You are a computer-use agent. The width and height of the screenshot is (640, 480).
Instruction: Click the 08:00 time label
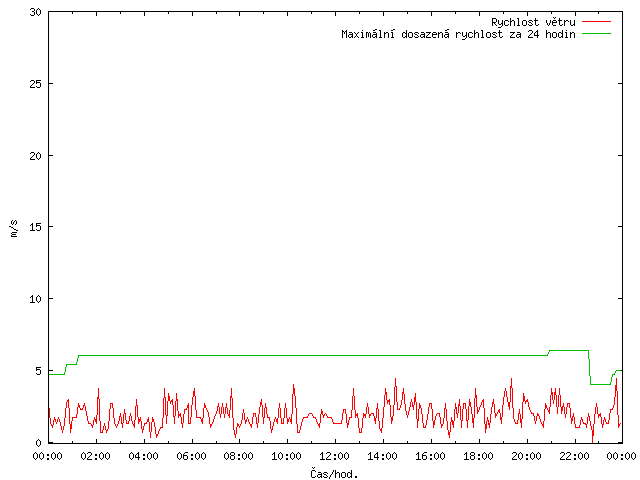coord(239,456)
